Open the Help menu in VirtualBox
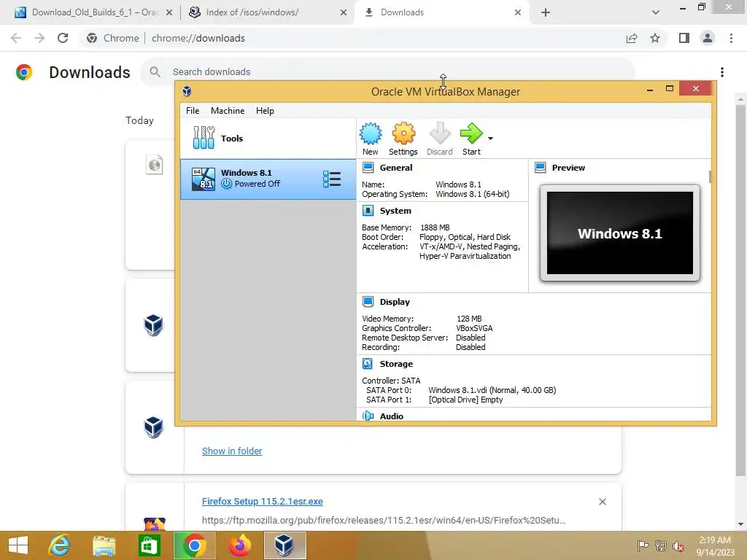Image resolution: width=747 pixels, height=560 pixels. coord(265,111)
